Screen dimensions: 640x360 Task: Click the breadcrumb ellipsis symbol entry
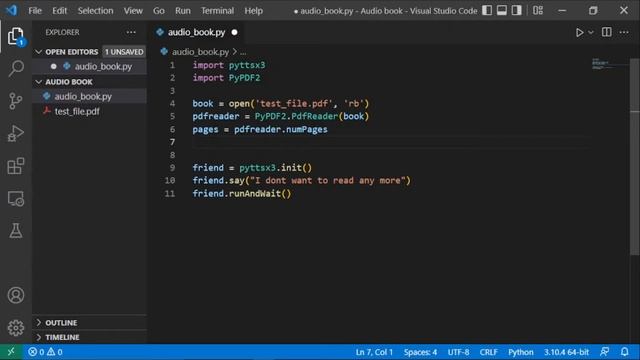(243, 52)
